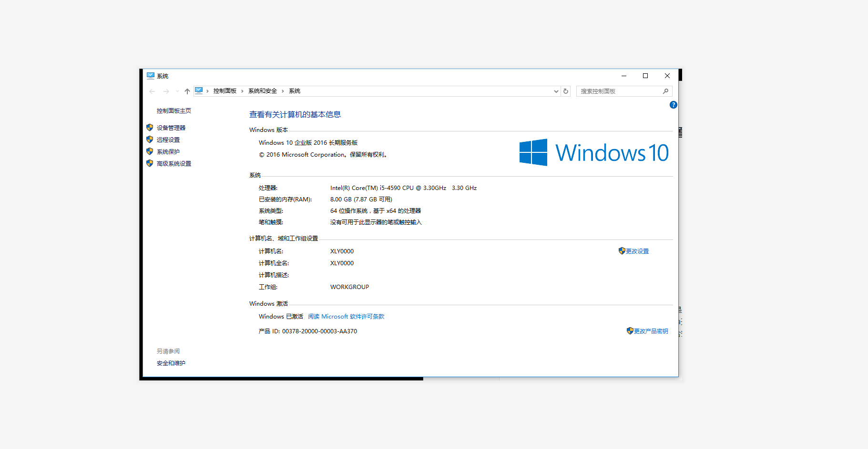This screenshot has width=868, height=449.
Task: Open recent locations dropdown arrow
Action: [x=177, y=91]
